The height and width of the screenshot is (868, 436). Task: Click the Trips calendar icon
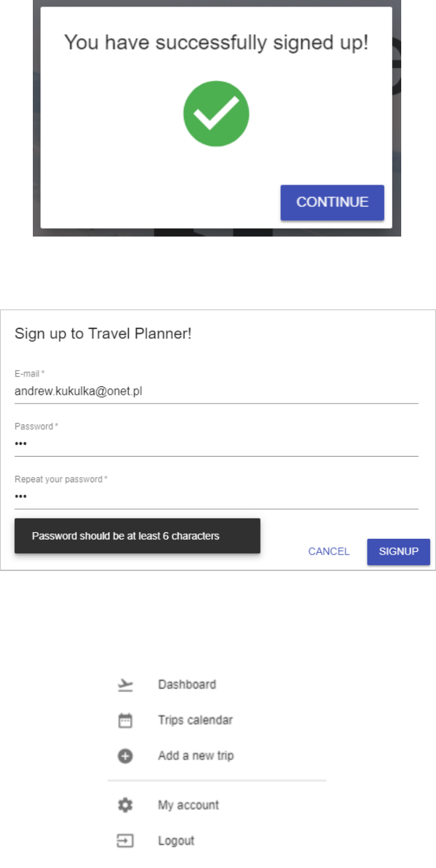[125, 721]
